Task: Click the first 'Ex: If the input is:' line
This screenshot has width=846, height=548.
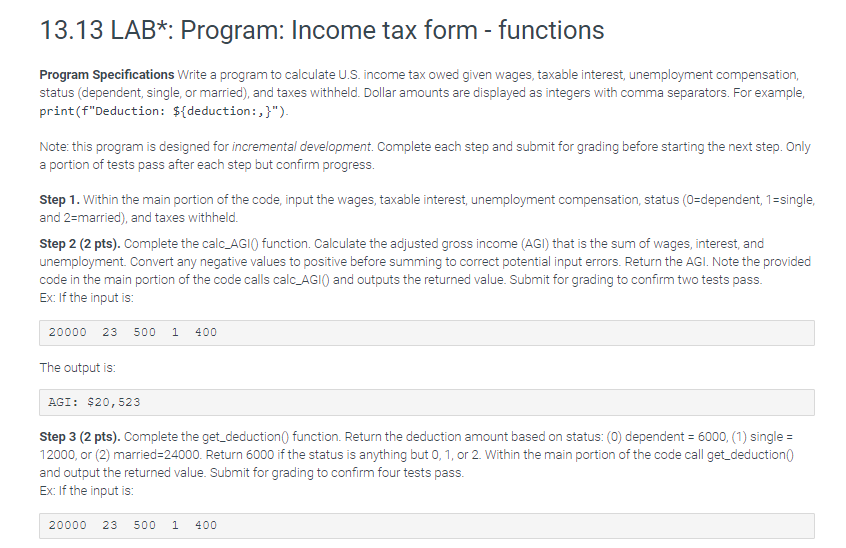Action: click(86, 298)
